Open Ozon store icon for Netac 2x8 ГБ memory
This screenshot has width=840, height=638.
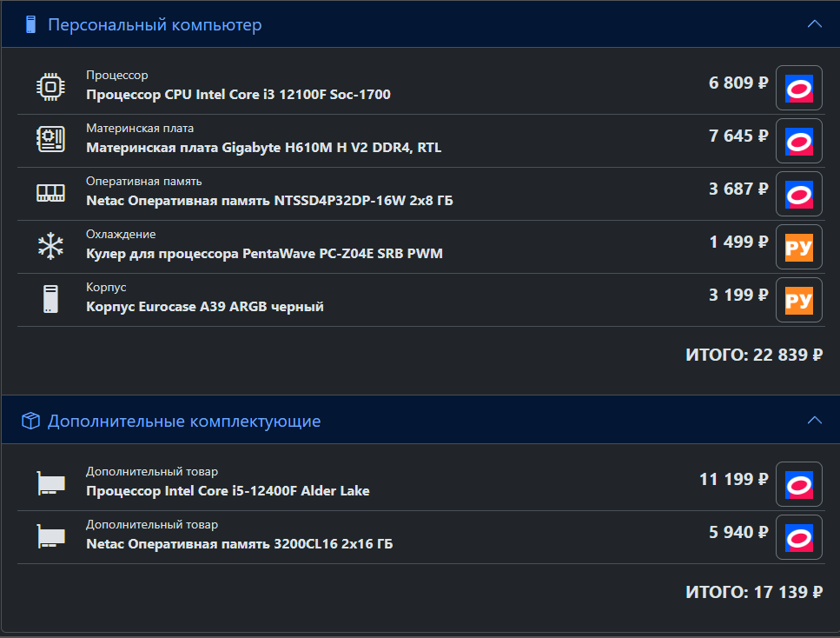(x=799, y=194)
